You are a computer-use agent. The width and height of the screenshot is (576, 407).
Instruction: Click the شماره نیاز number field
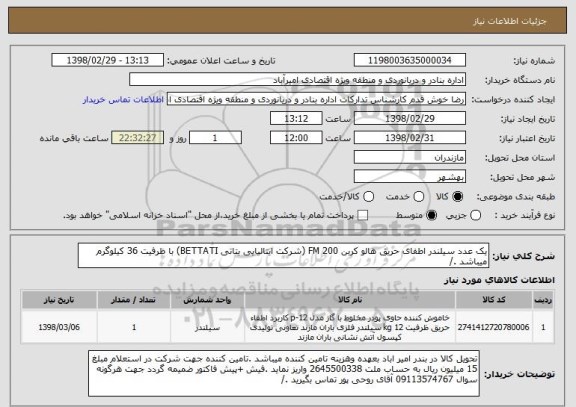tap(410, 60)
